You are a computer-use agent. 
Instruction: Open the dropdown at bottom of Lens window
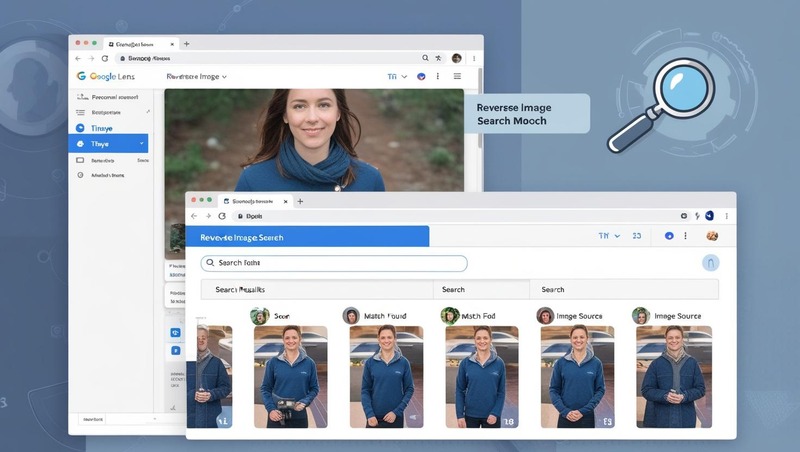[155, 419]
